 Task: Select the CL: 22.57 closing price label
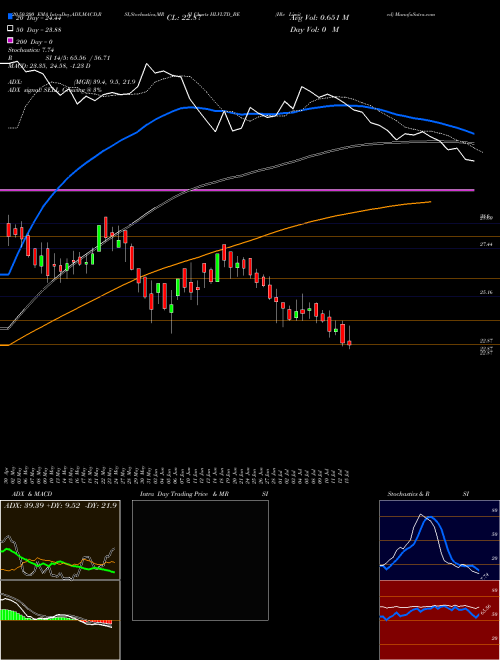click(186, 18)
